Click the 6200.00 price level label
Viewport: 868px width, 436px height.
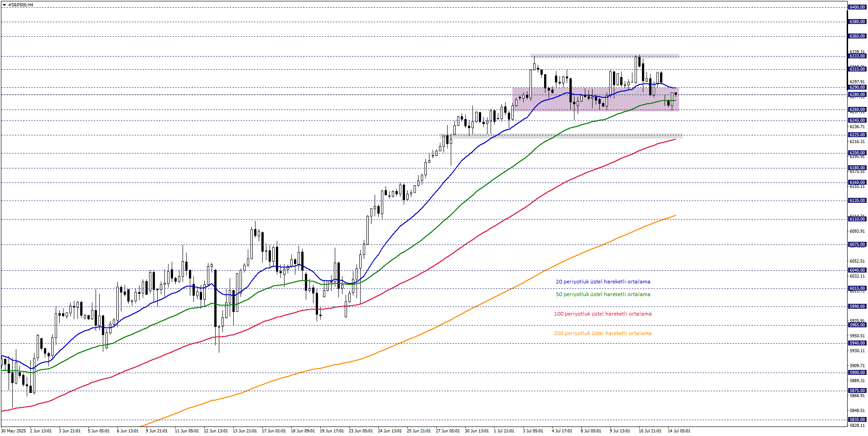857,153
